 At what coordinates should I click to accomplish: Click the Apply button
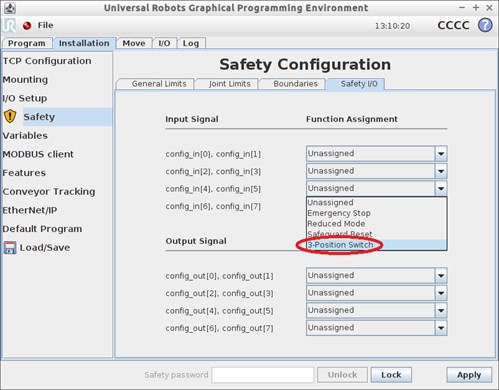tap(469, 375)
